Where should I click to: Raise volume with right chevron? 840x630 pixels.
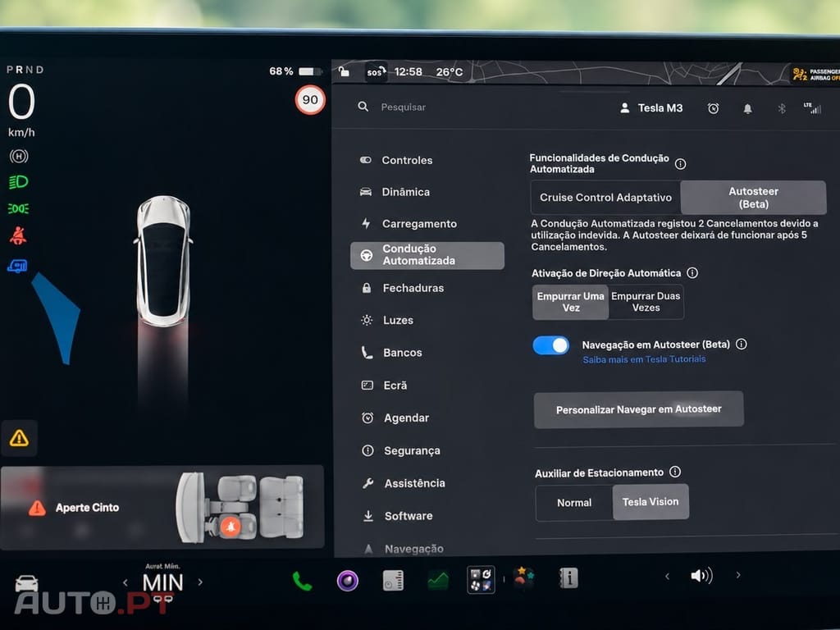(738, 575)
